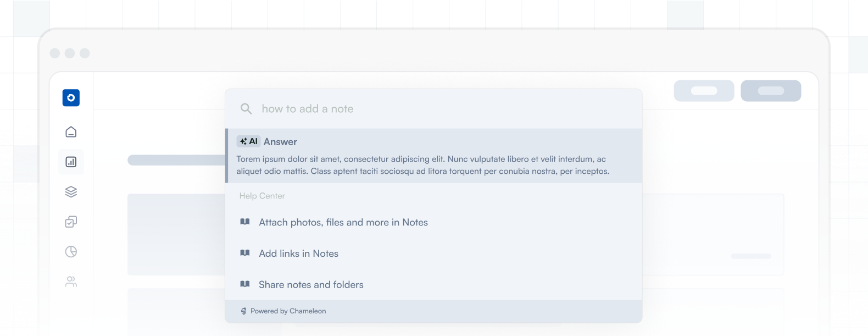Click the checkbox tasks sidebar icon
This screenshot has height=336, width=868.
tap(71, 222)
